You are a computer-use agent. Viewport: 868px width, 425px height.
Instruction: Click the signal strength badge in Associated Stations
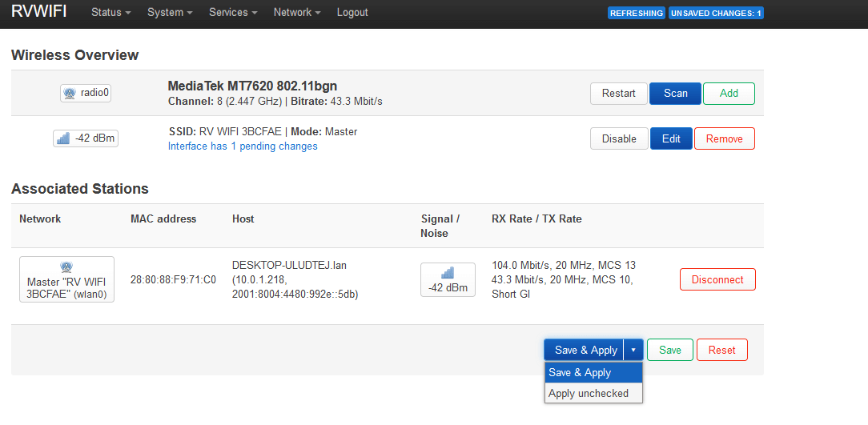point(448,279)
